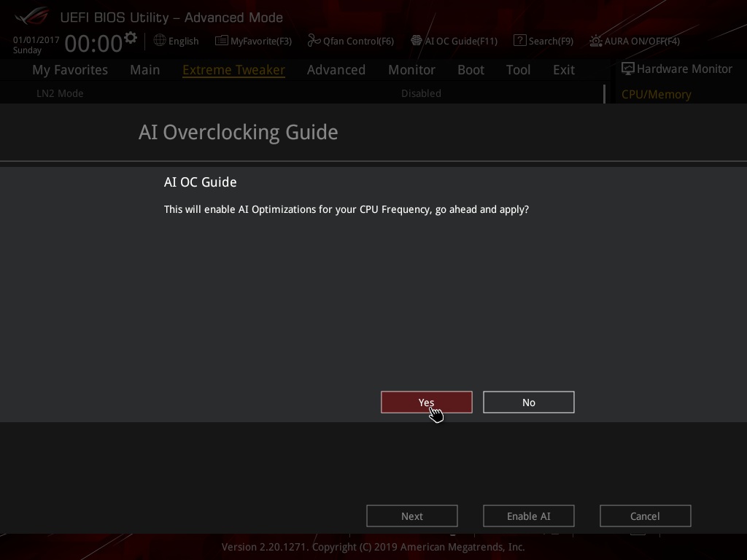Switch to the Boot tab
This screenshot has width=747, height=560.
pos(471,70)
